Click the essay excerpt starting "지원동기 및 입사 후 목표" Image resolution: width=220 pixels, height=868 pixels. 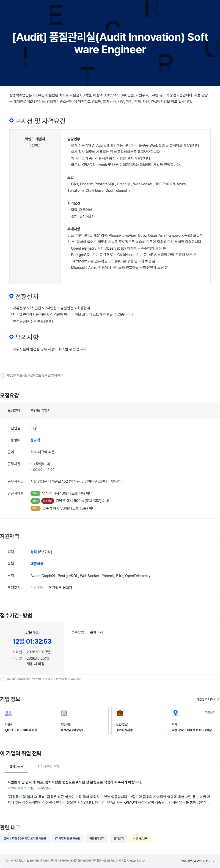point(109,800)
